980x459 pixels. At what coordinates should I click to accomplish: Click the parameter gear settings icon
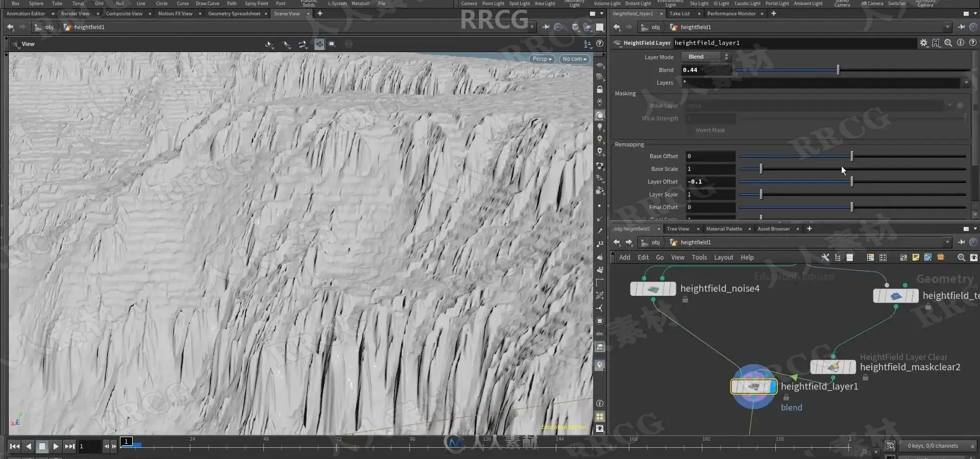click(923, 43)
